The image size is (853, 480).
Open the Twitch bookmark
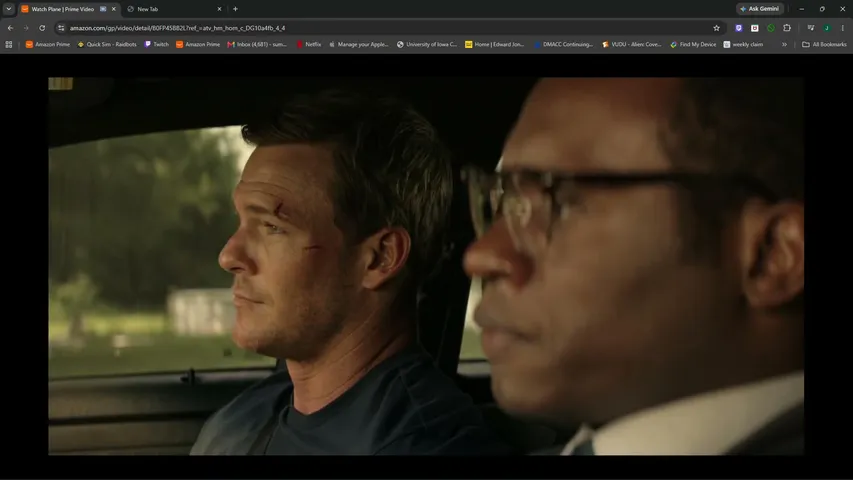pyautogui.click(x=157, y=44)
